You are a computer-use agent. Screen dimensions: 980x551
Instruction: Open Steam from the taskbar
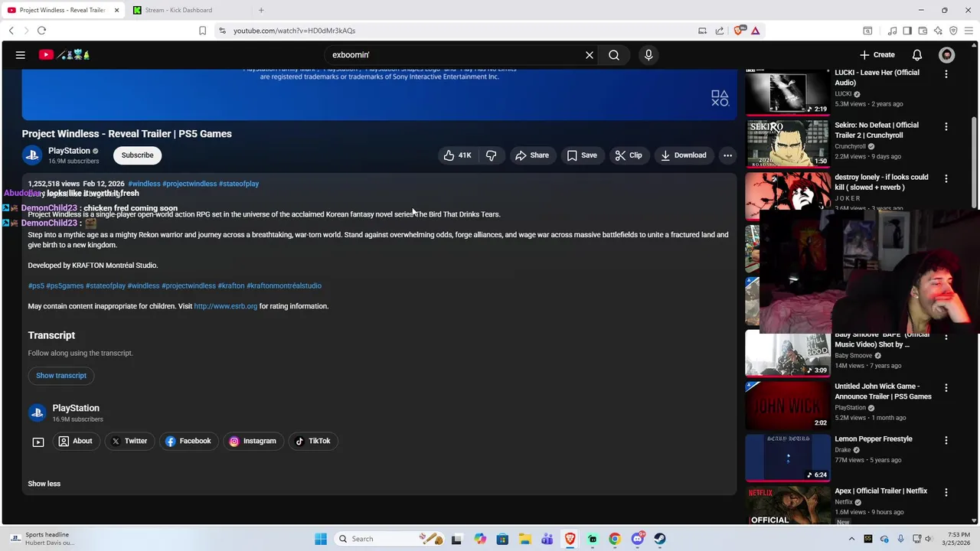pos(660,539)
